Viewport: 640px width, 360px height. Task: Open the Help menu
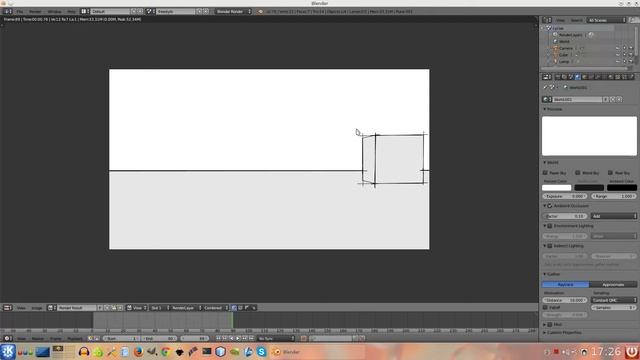[71, 11]
